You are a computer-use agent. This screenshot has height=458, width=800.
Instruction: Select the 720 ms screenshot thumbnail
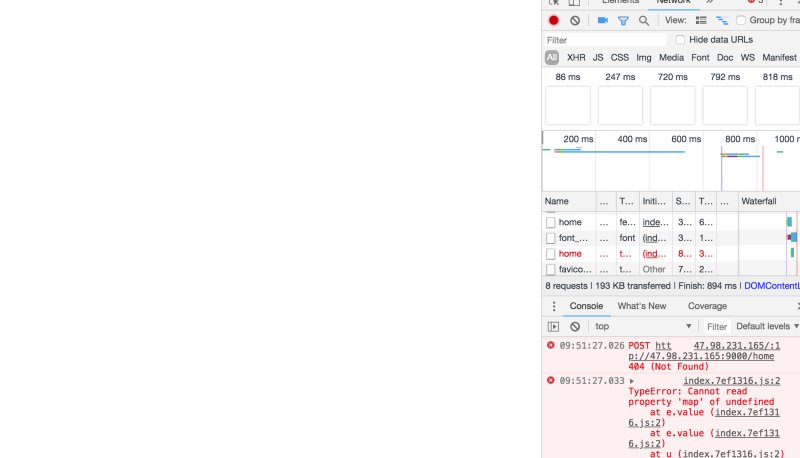pyautogui.click(x=672, y=105)
